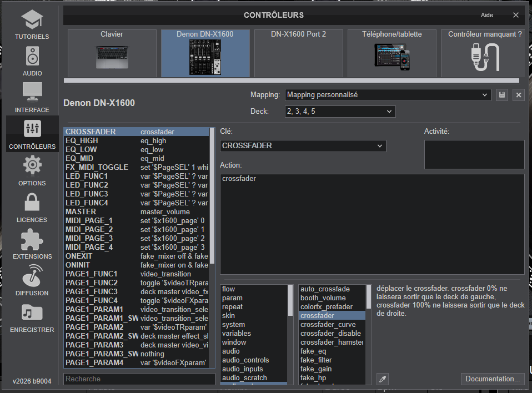Switch to the Clavier controller tab
This screenshot has width=532, height=393.
click(112, 53)
